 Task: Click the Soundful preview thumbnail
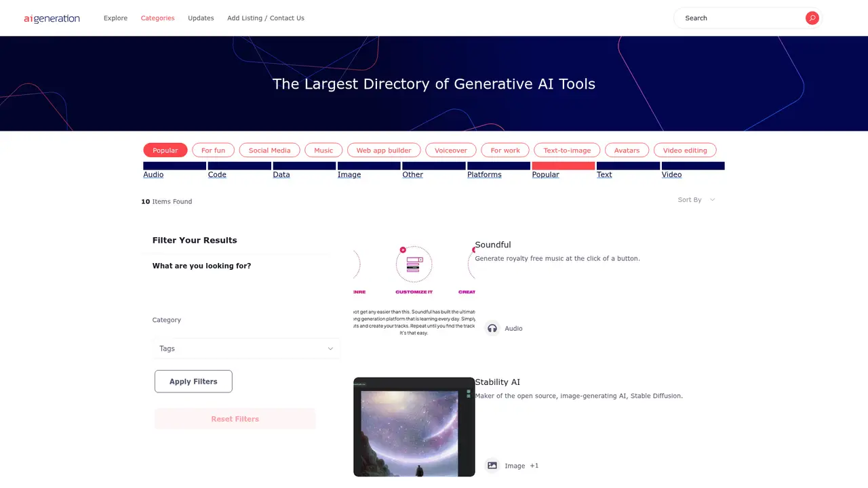coord(414,290)
